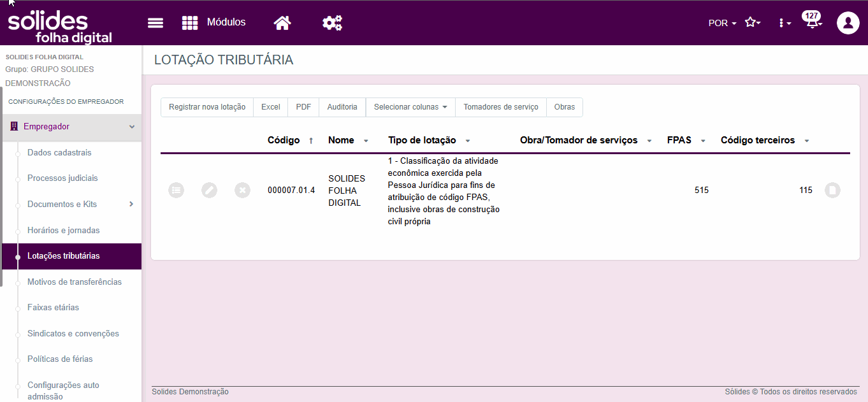Open the hamburger main menu

point(156,23)
